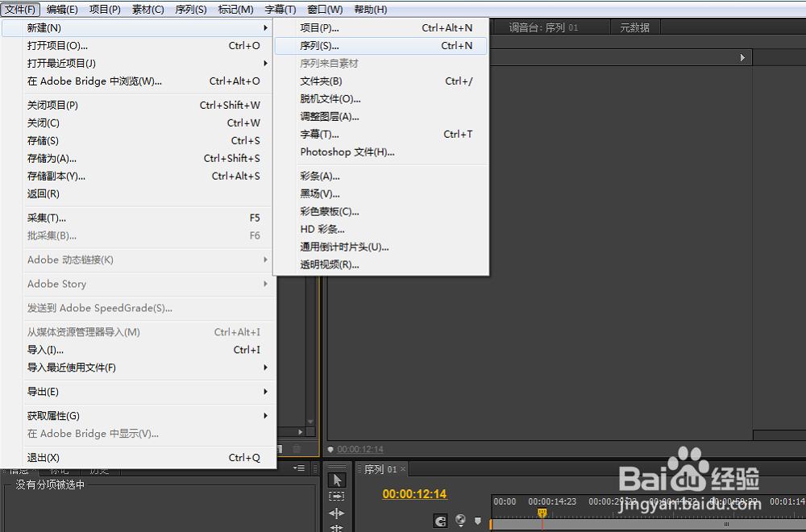This screenshot has width=806, height=532.
Task: Choose 返回(R) menu entry
Action: tap(137, 193)
